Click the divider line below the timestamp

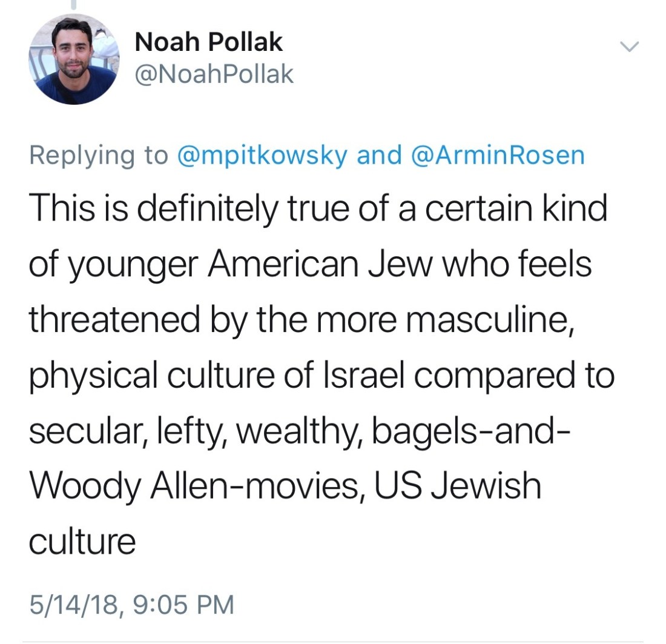tap(333, 642)
